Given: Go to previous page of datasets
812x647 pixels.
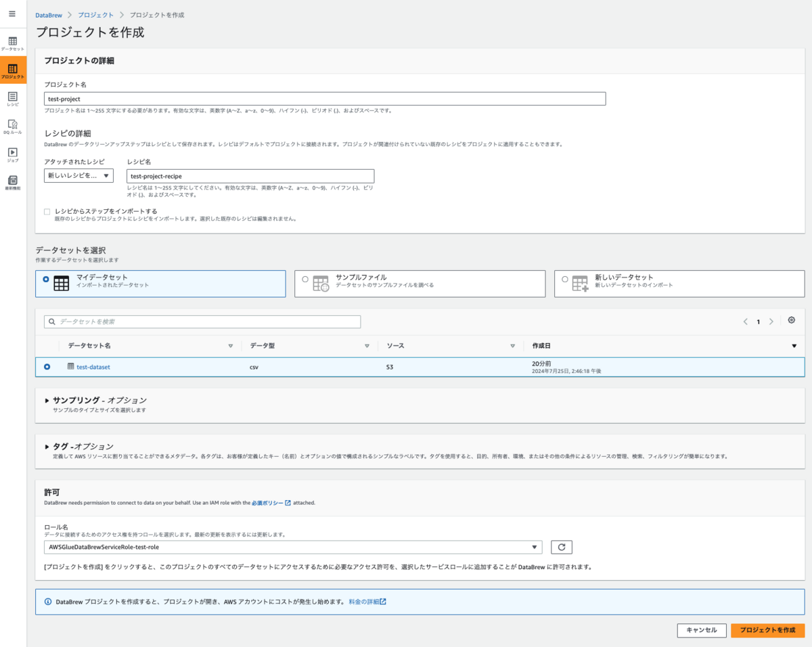Looking at the screenshot, I should pyautogui.click(x=746, y=321).
